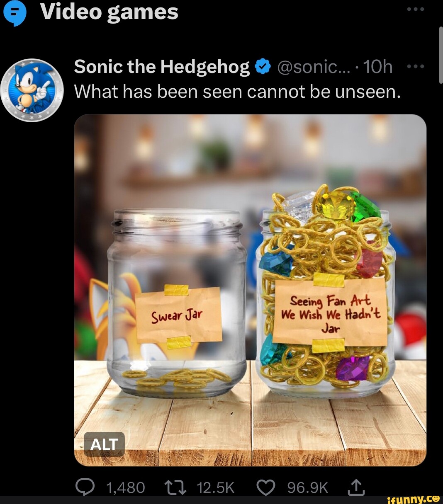Like the tweet using the heart icon

[x=267, y=488]
